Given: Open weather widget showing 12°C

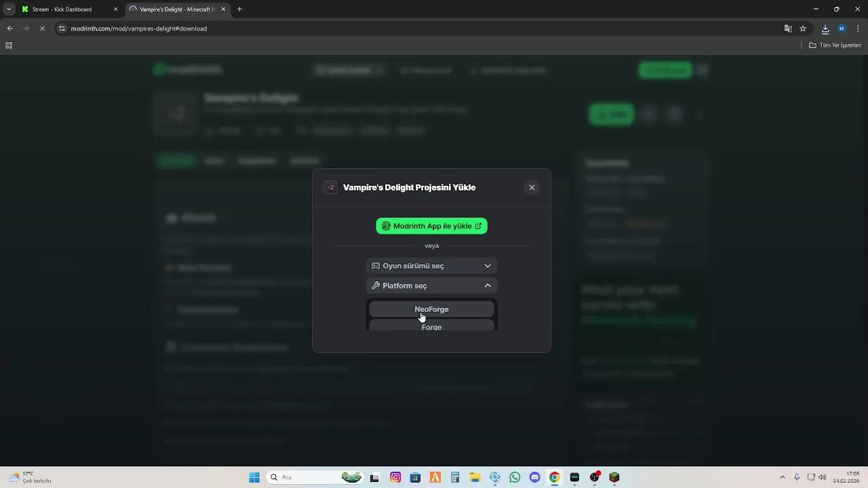Looking at the screenshot, I should (31, 477).
